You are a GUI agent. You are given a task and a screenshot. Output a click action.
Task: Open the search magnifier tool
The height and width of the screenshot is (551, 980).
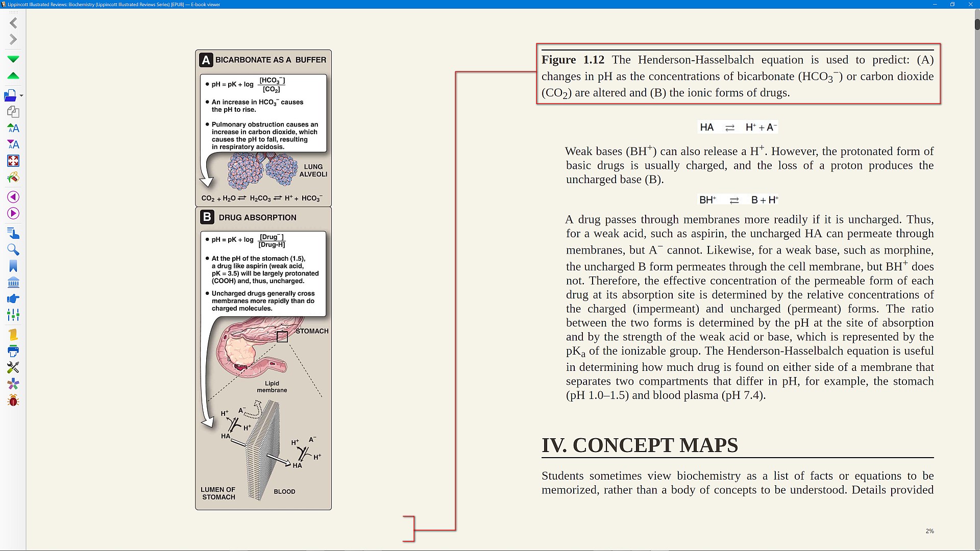(x=13, y=249)
